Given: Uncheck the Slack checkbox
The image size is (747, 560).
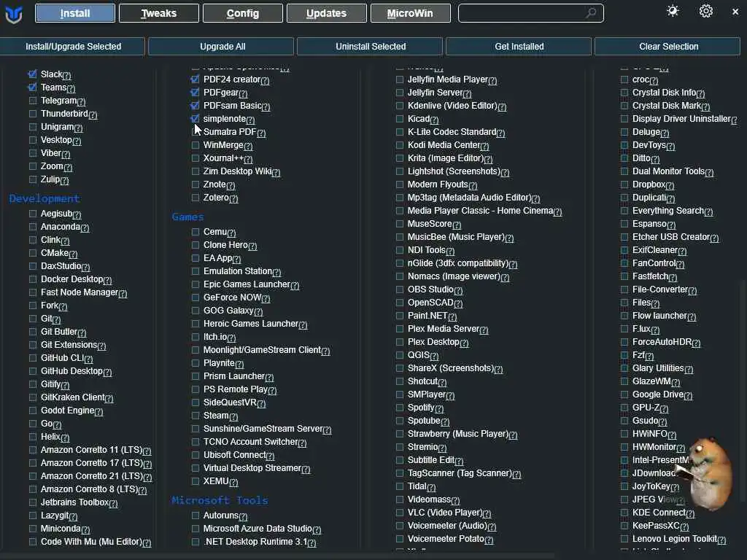Looking at the screenshot, I should [32, 74].
